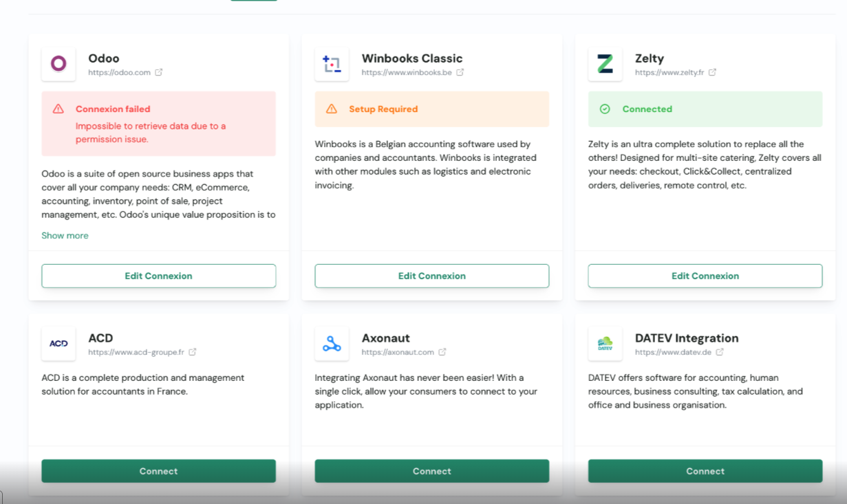The height and width of the screenshot is (504, 847).
Task: Click the Connected checkmark icon
Action: (605, 109)
